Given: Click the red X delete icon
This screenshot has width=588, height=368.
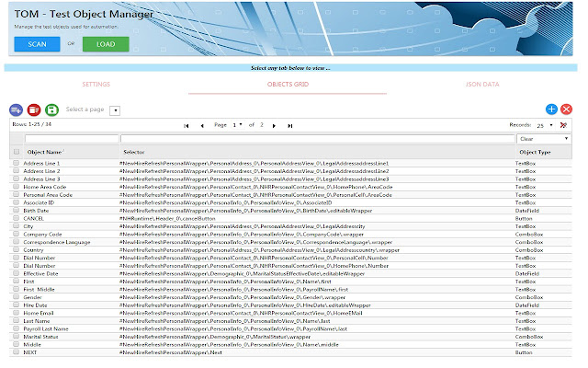Looking at the screenshot, I should 567,109.
